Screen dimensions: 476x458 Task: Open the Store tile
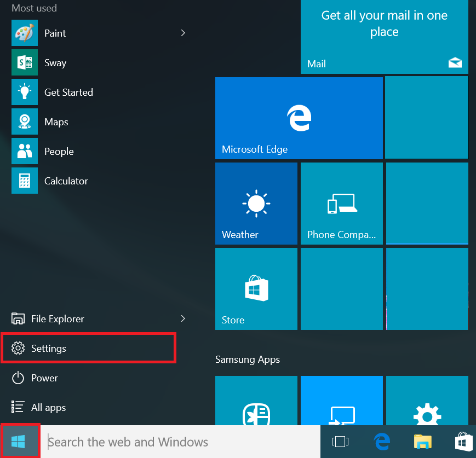click(256, 289)
